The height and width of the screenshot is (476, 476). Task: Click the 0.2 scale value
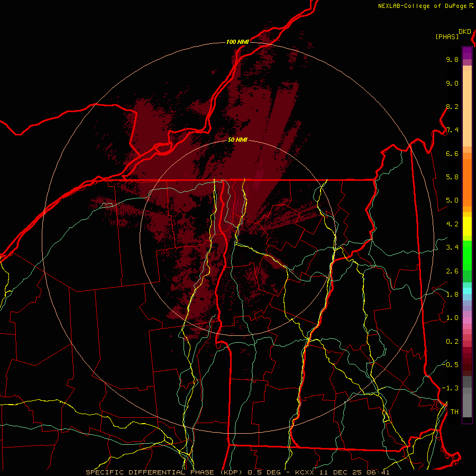pos(452,342)
